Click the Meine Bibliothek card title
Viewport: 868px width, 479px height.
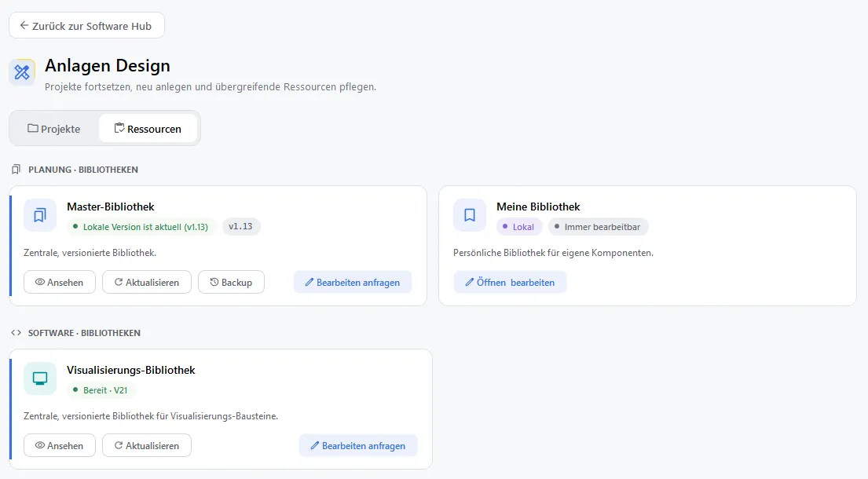tap(538, 207)
